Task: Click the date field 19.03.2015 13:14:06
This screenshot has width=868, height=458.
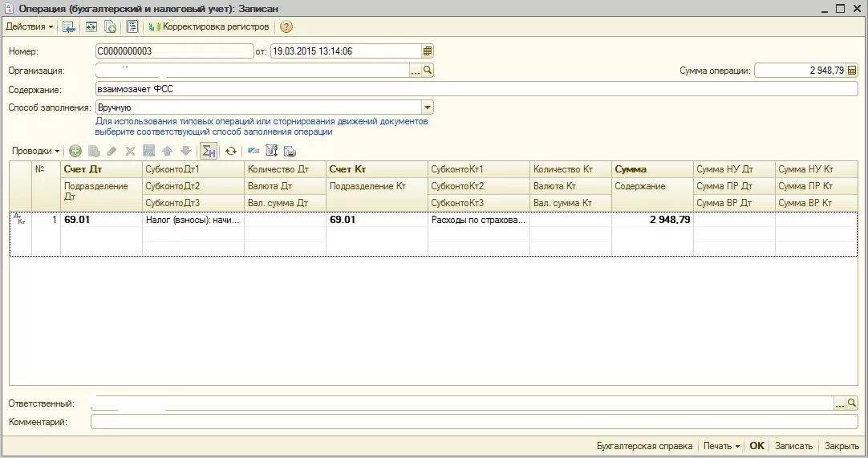Action: (x=346, y=51)
